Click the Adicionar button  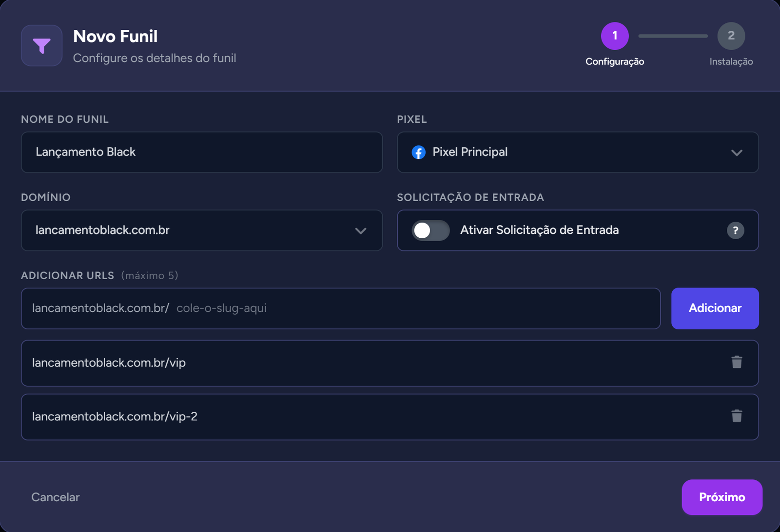715,308
